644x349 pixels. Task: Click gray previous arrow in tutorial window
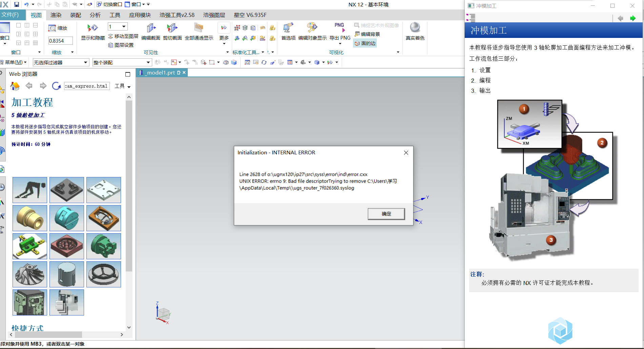pyautogui.click(x=620, y=18)
